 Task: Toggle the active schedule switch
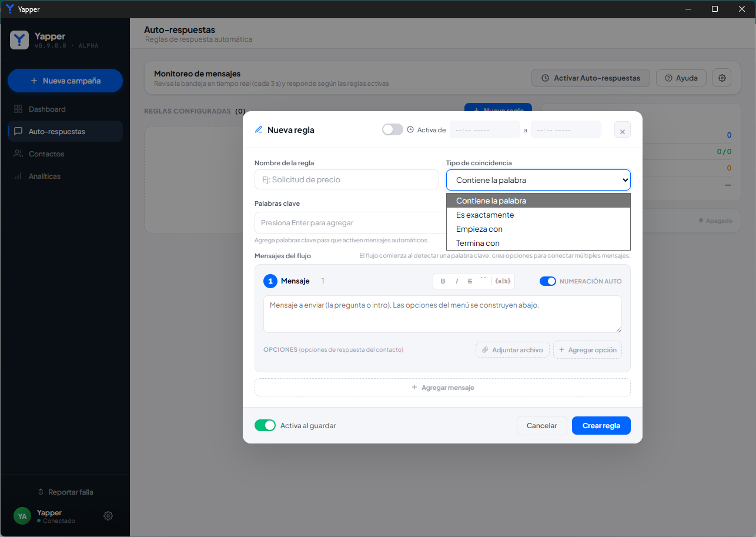(392, 129)
